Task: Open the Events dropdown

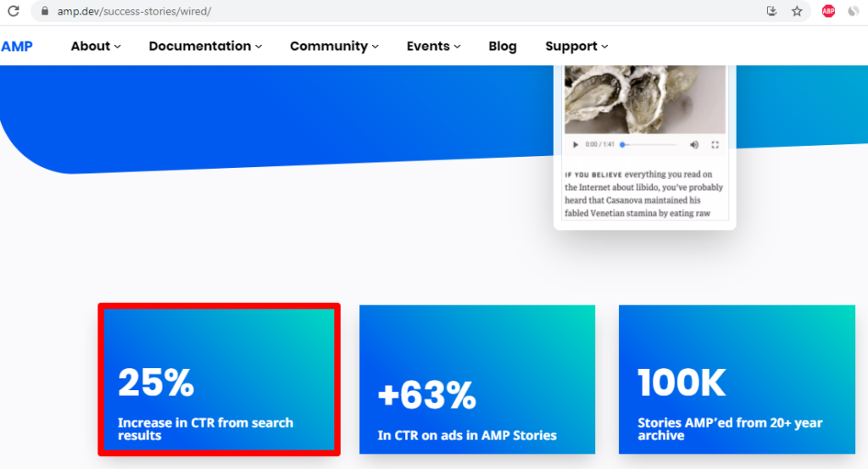Action: (x=433, y=46)
